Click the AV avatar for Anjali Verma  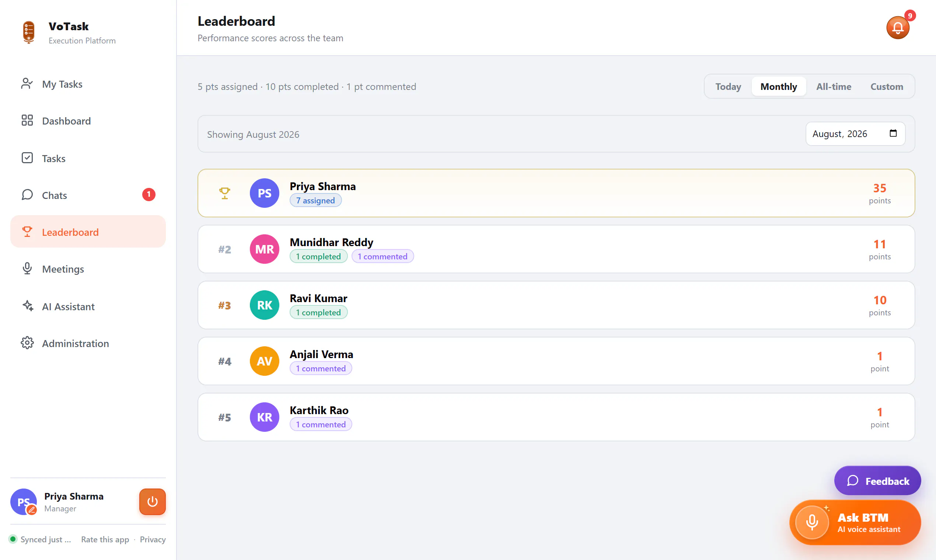pyautogui.click(x=264, y=361)
